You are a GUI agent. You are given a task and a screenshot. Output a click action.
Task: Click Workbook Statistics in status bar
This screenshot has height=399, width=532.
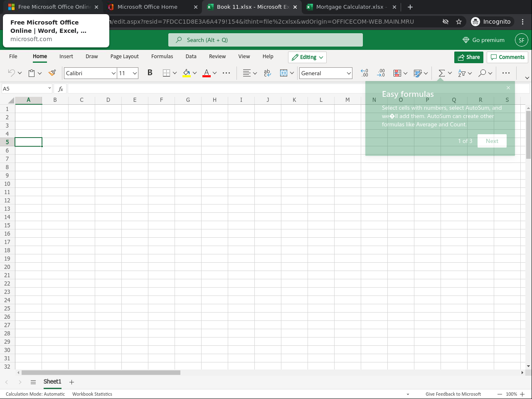point(92,394)
